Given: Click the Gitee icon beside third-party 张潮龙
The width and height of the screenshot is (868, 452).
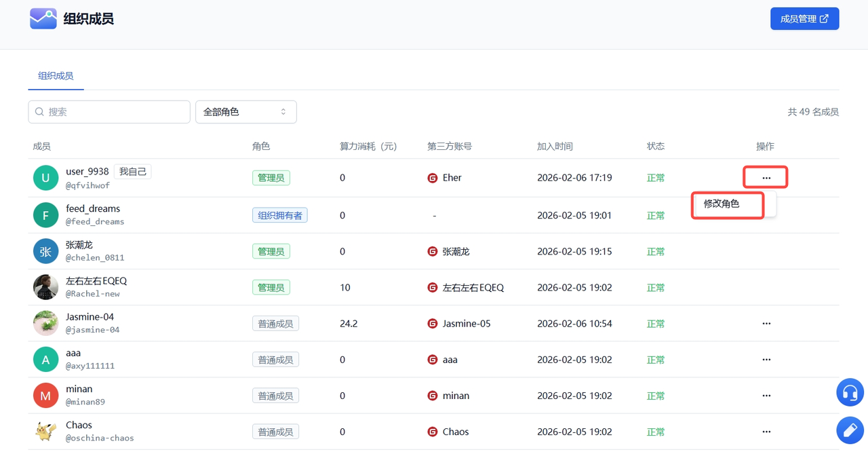Looking at the screenshot, I should [x=433, y=251].
